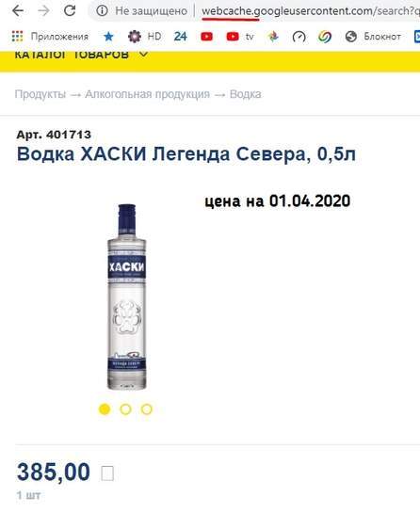Open the first red YouTube bookmark
Viewport: 420px width, 513px height.
tap(206, 37)
